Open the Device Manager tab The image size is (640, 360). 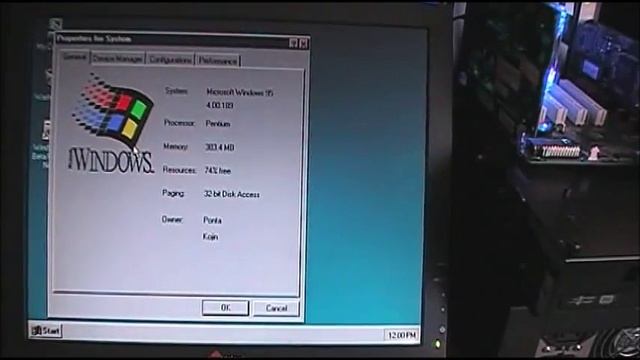point(118,59)
